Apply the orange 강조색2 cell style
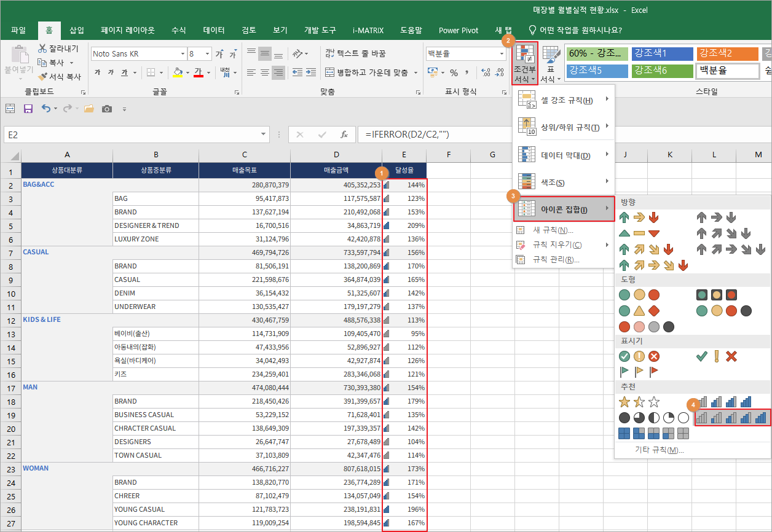The height and width of the screenshot is (532, 772). tap(728, 54)
